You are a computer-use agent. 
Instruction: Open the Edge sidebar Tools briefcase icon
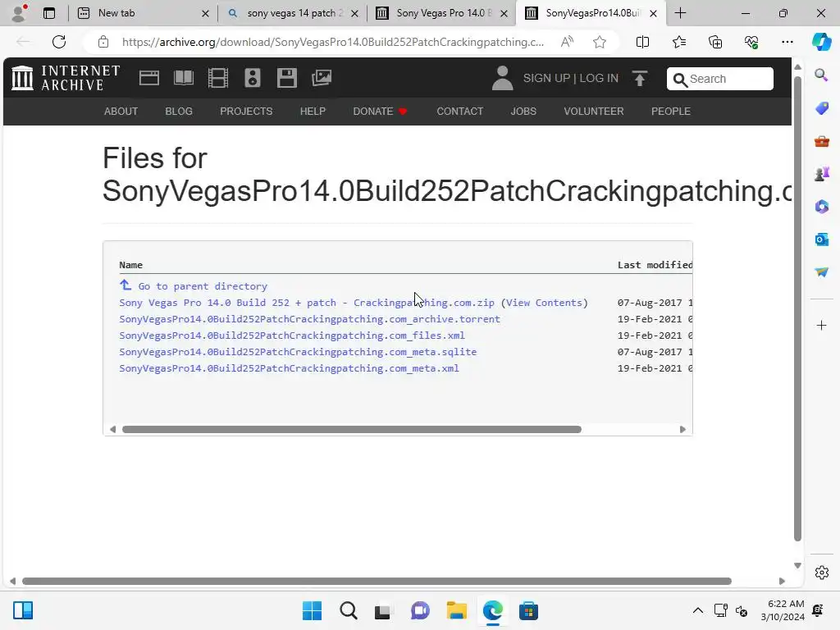click(x=821, y=141)
